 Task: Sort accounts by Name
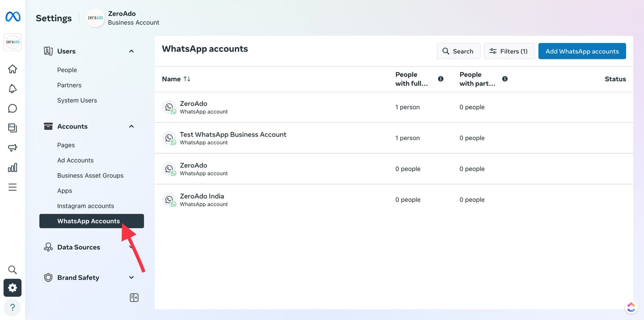(176, 79)
